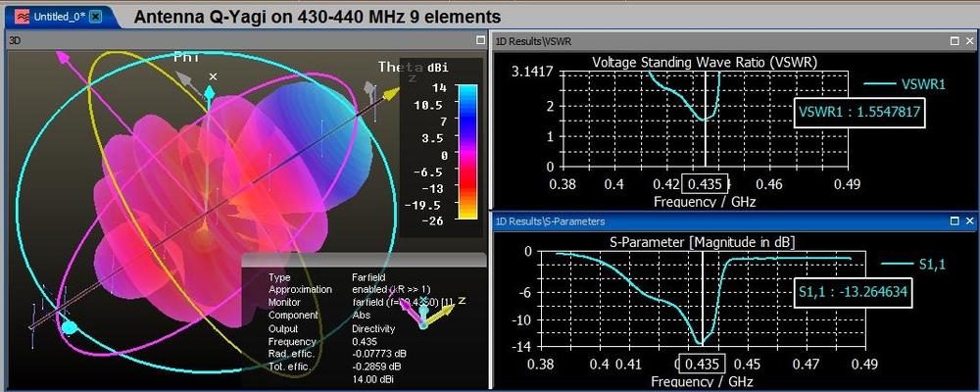This screenshot has height=392, width=980.
Task: Click the Frequency 0.435 info row
Action: 322,341
